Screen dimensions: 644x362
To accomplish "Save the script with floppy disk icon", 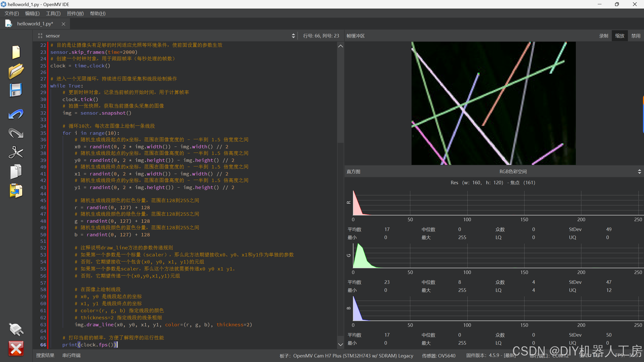I will 16,90.
